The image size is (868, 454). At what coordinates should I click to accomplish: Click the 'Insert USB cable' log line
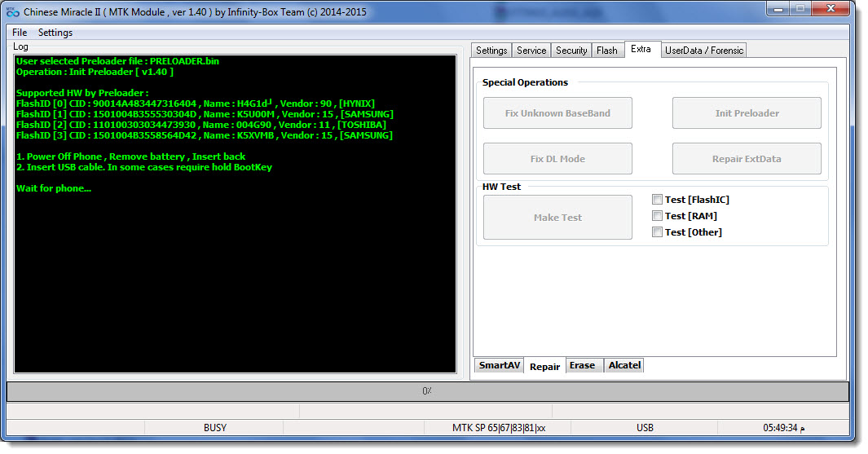[144, 167]
